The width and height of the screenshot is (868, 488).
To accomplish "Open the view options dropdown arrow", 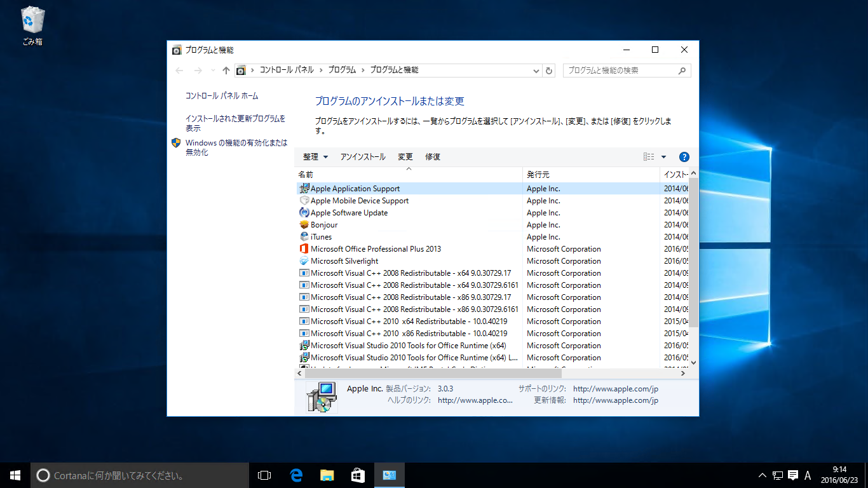I will coord(663,156).
